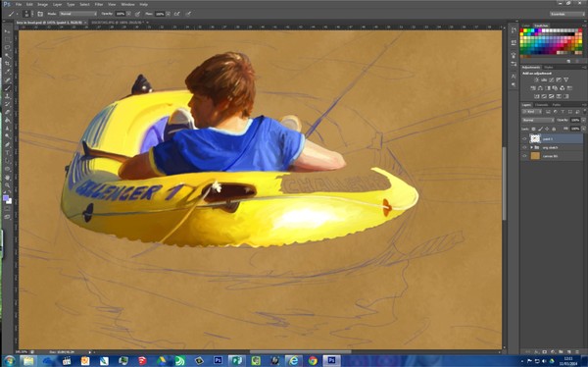Select the Brush tool in the toolbox

pos(8,88)
